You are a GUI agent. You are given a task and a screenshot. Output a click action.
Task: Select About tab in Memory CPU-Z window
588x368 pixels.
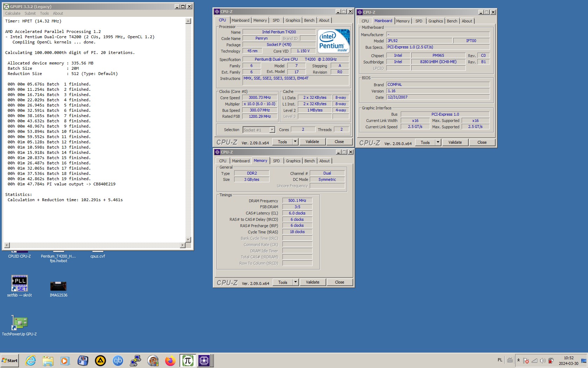[324, 161]
